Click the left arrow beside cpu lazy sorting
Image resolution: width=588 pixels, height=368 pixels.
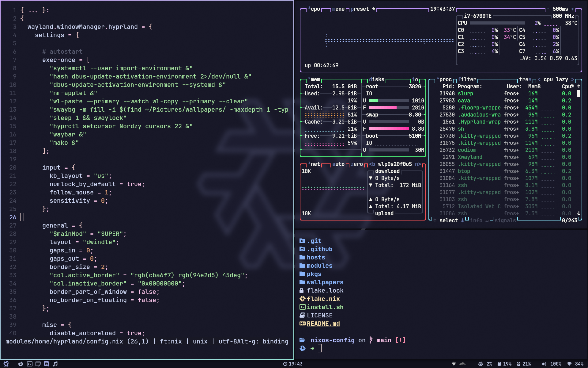tap(539, 79)
